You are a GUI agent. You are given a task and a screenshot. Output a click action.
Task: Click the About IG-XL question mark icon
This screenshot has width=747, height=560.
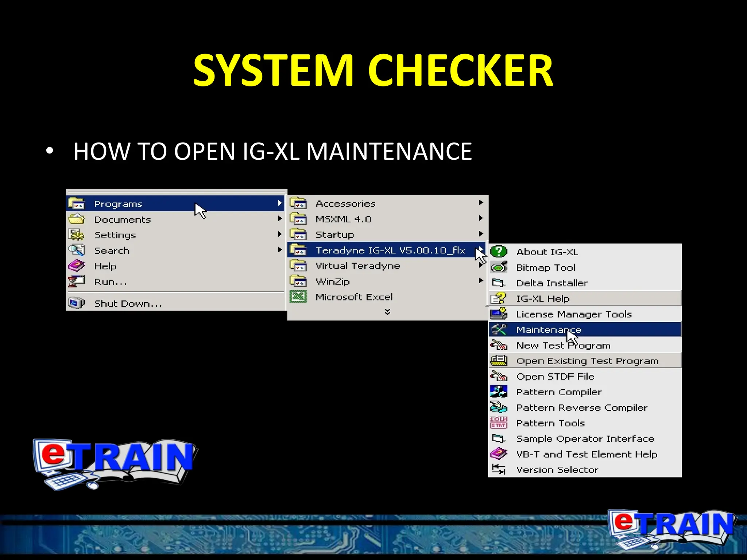coord(499,252)
